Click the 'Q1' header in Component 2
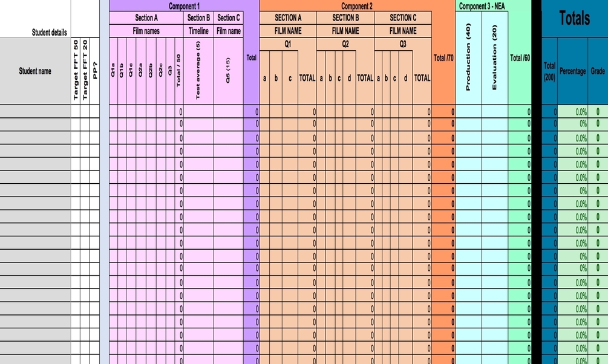This screenshot has width=608, height=364. coord(288,44)
